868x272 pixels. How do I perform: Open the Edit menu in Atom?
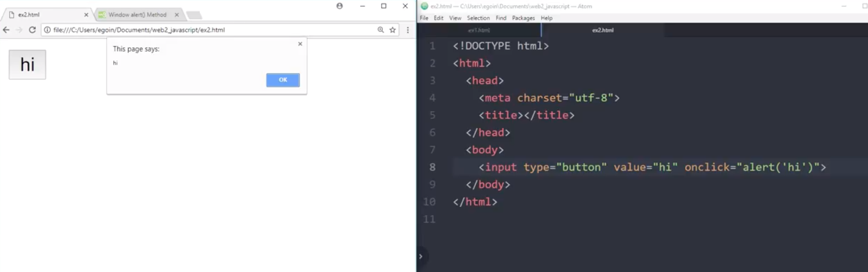pos(439,18)
